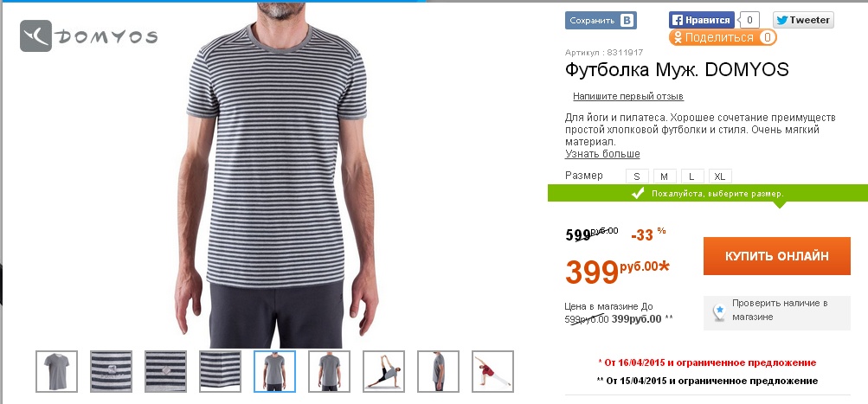Open the side plank yoga pose thumbnail
868x404 pixels.
tap(383, 371)
